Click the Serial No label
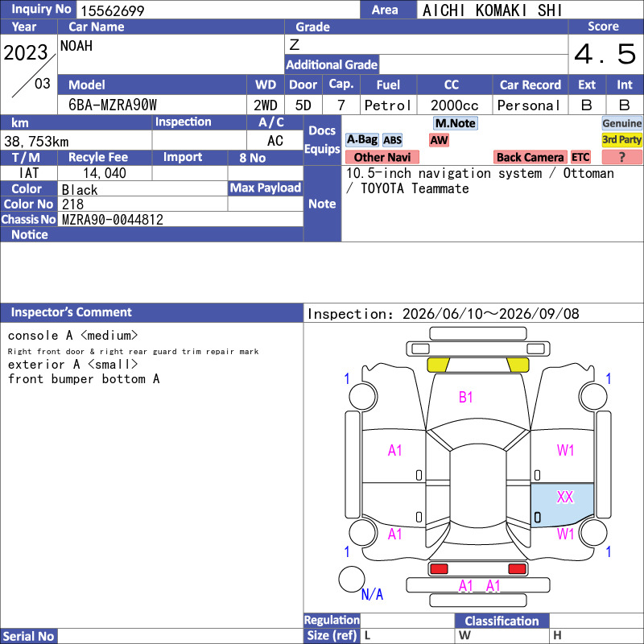This screenshot has width=644, height=644. [29, 636]
